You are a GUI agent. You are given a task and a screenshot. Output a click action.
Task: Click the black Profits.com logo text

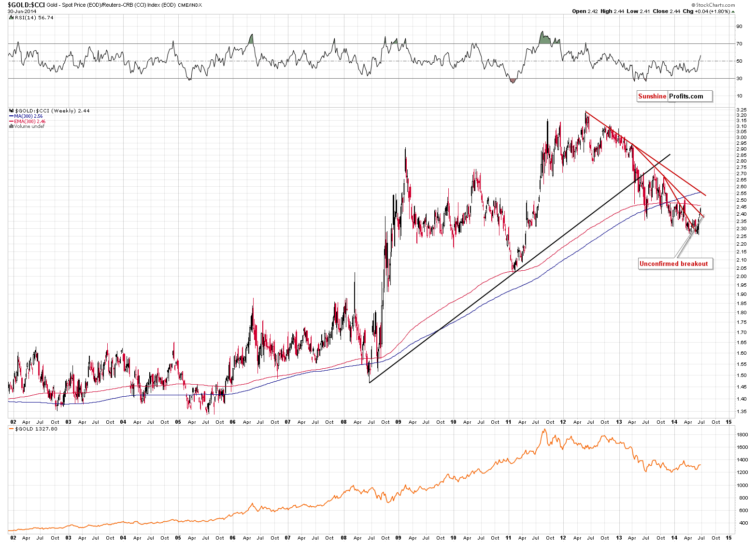pyautogui.click(x=686, y=96)
